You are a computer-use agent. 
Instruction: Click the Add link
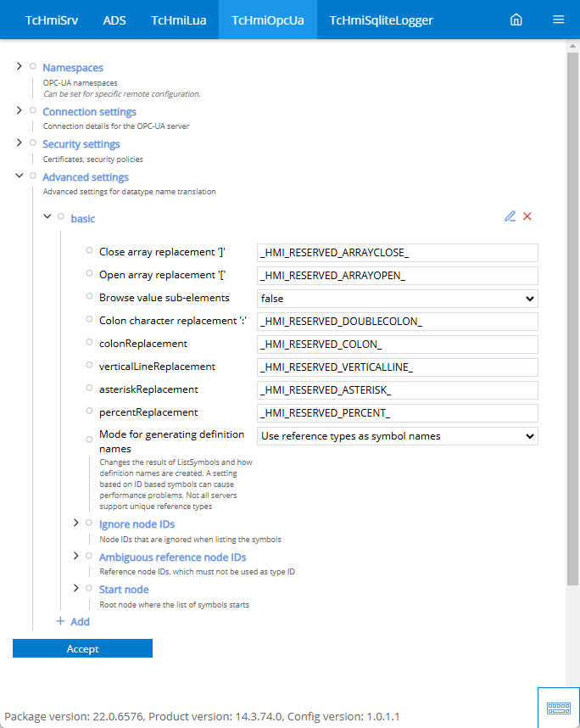click(80, 622)
